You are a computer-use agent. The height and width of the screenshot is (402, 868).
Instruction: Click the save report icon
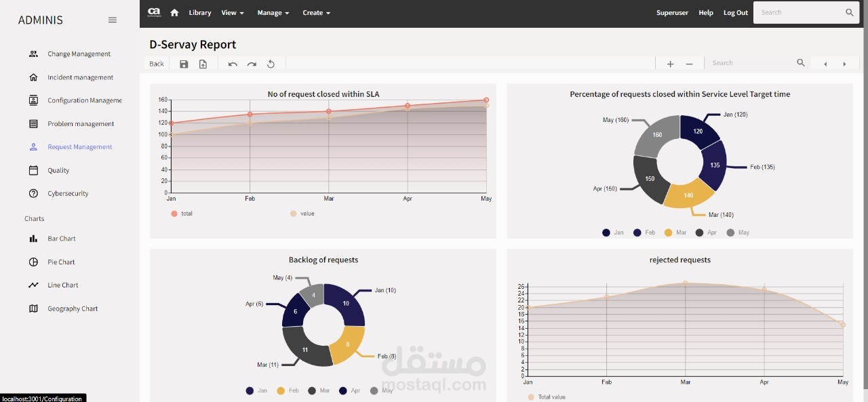pos(184,63)
